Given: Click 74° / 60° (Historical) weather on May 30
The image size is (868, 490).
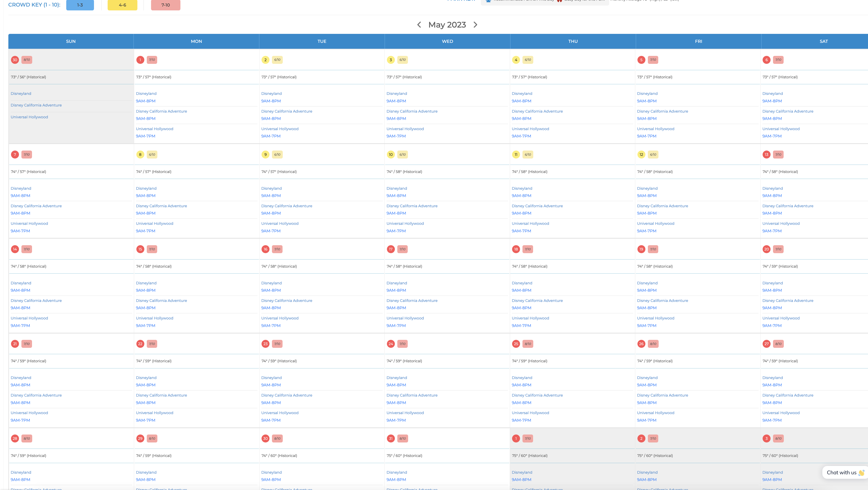Looking at the screenshot, I should point(279,456).
